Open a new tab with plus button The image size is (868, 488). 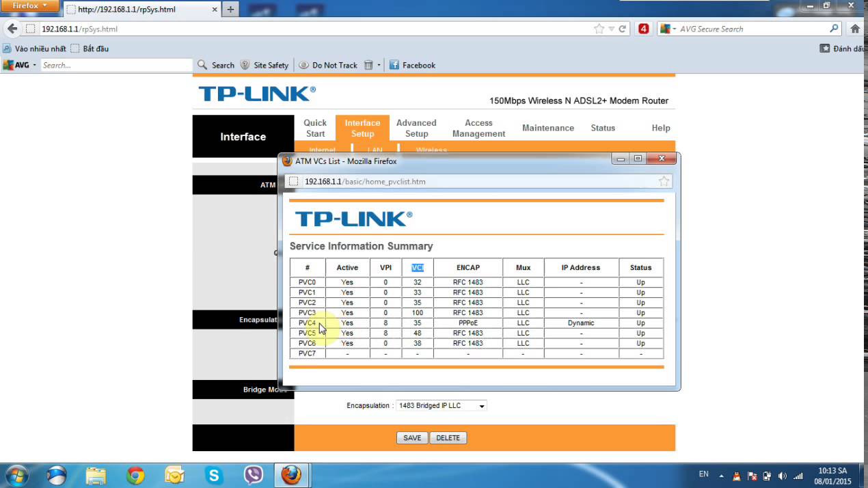230,10
